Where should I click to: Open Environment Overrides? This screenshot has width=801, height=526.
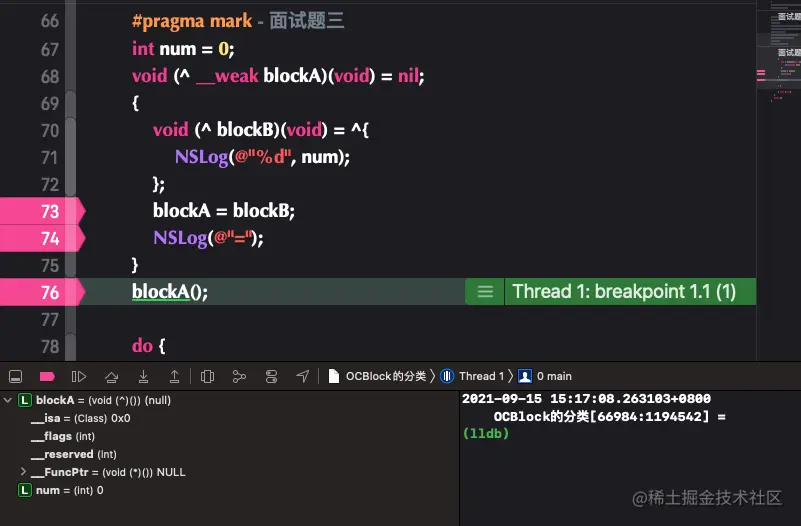(x=271, y=377)
